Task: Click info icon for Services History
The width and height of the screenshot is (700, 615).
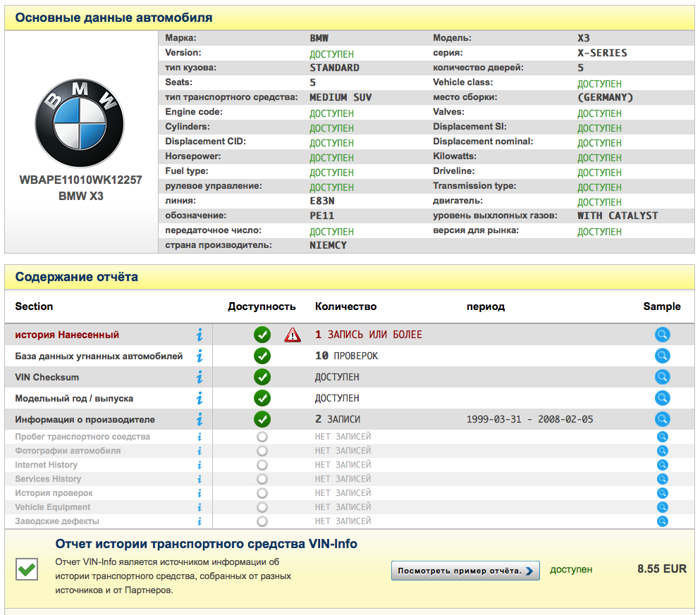Action: (199, 479)
